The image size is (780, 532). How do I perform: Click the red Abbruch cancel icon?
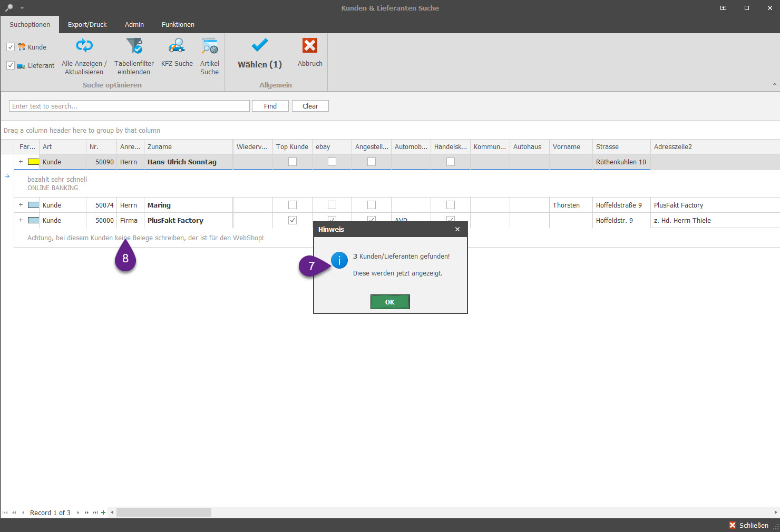pos(310,46)
